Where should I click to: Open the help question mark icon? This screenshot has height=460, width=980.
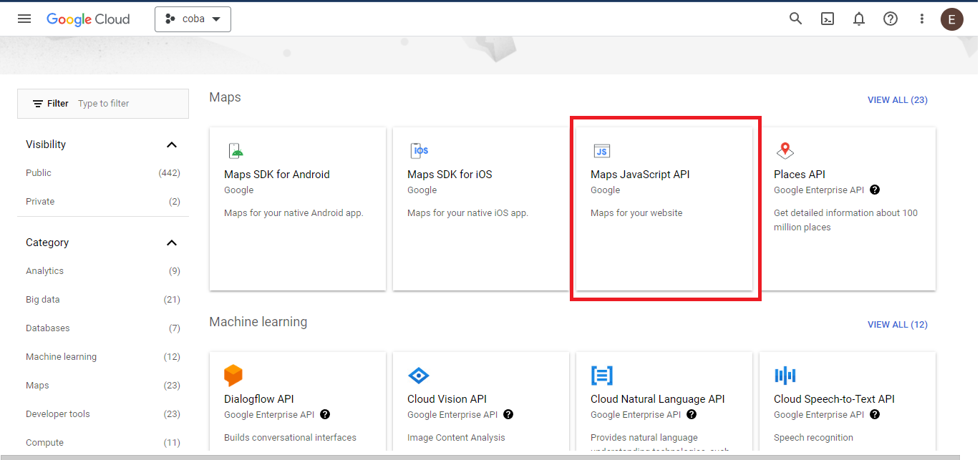(x=891, y=19)
